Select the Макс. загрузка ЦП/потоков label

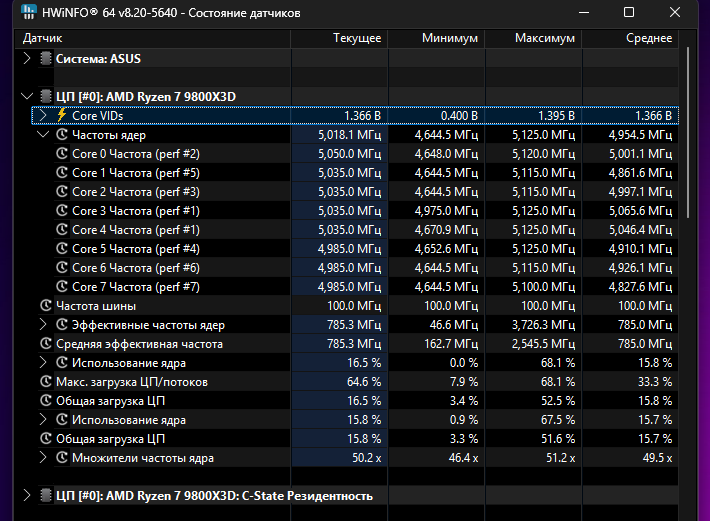pos(132,382)
